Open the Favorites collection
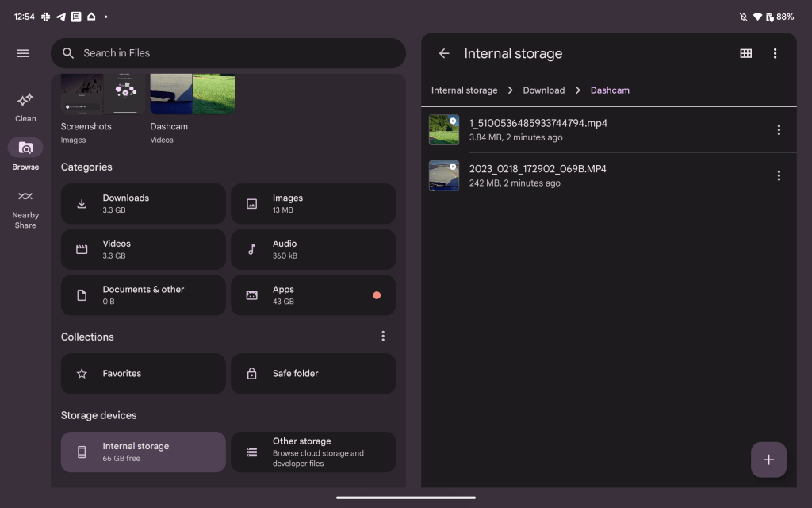This screenshot has width=812, height=508. 144,374
